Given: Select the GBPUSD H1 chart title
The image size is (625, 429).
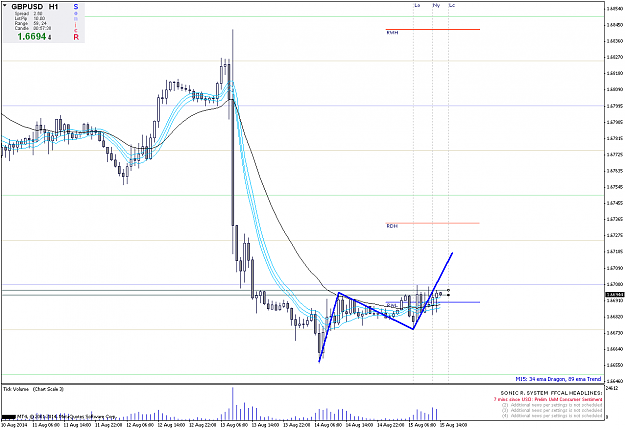Looking at the screenshot, I should coord(35,7).
